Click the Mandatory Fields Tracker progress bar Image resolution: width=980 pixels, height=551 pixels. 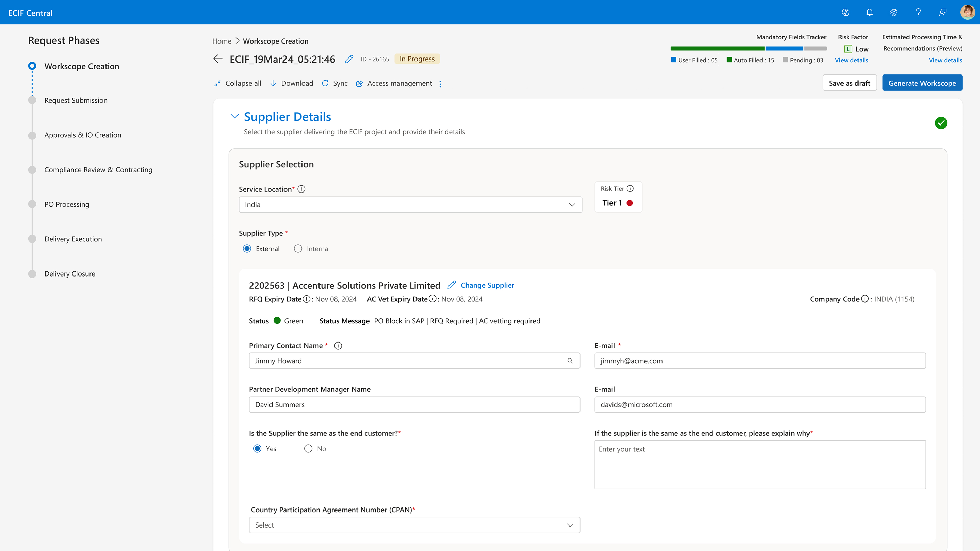point(748,49)
